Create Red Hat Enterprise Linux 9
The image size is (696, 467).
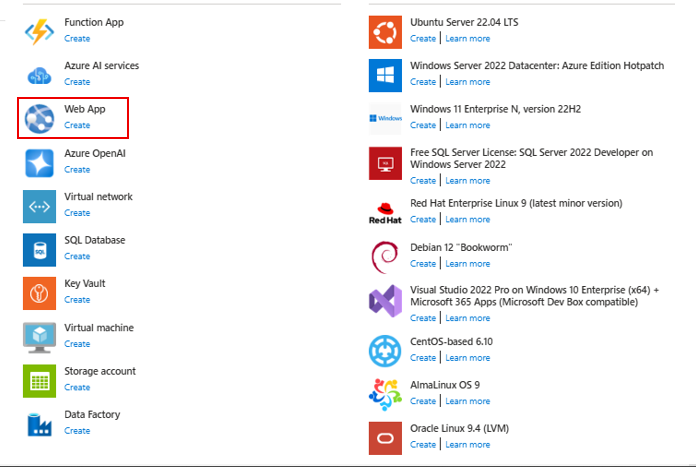pyautogui.click(x=423, y=219)
